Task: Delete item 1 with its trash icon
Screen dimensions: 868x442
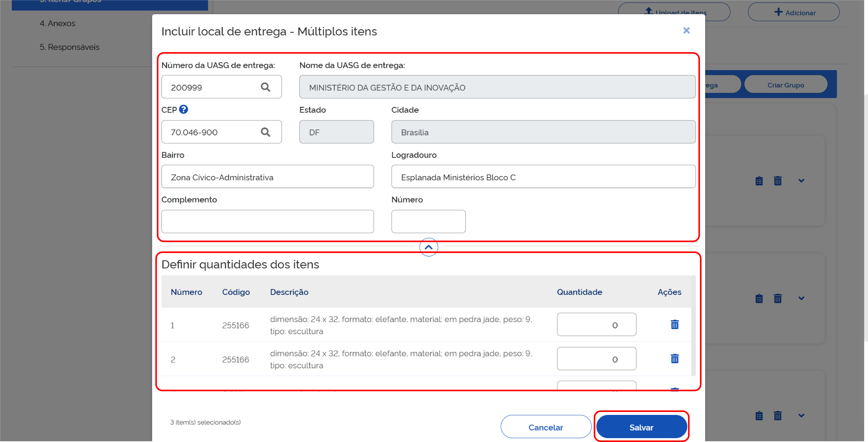Action: click(x=675, y=325)
